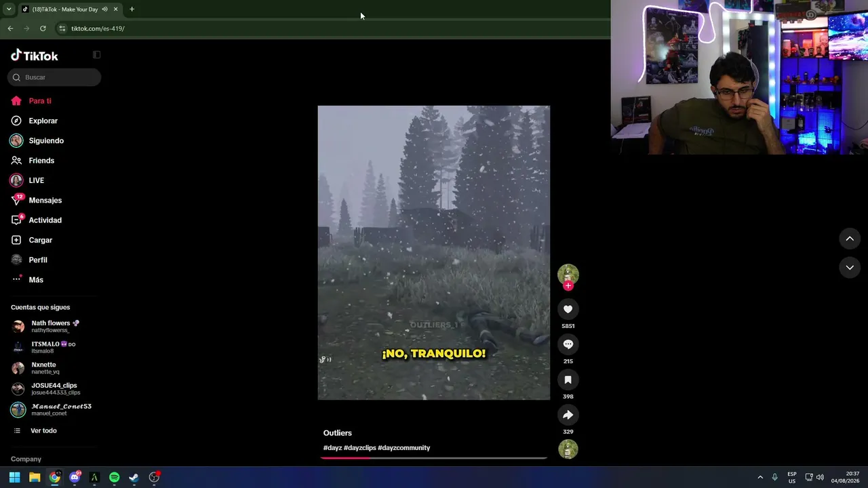Image resolution: width=868 pixels, height=488 pixels.
Task: Switch the ESP US input language
Action: pos(792,477)
